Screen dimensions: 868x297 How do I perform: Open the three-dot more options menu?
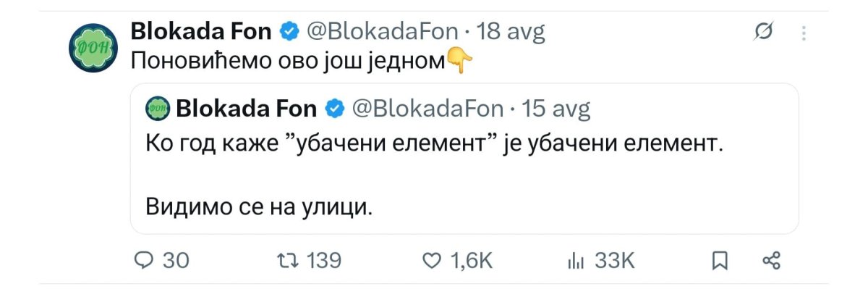coord(804,33)
